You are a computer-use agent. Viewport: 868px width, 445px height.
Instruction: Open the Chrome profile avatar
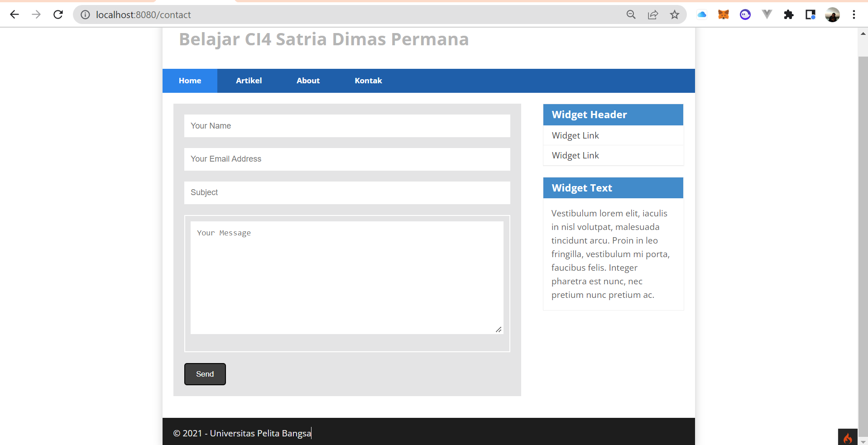pyautogui.click(x=832, y=15)
